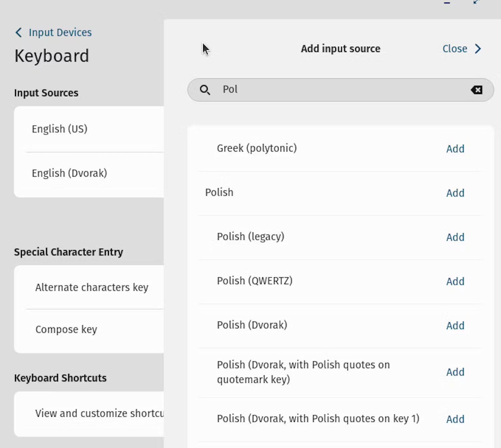Open Alternate characters key setting
Image resolution: width=501 pixels, height=448 pixels.
[x=92, y=287]
